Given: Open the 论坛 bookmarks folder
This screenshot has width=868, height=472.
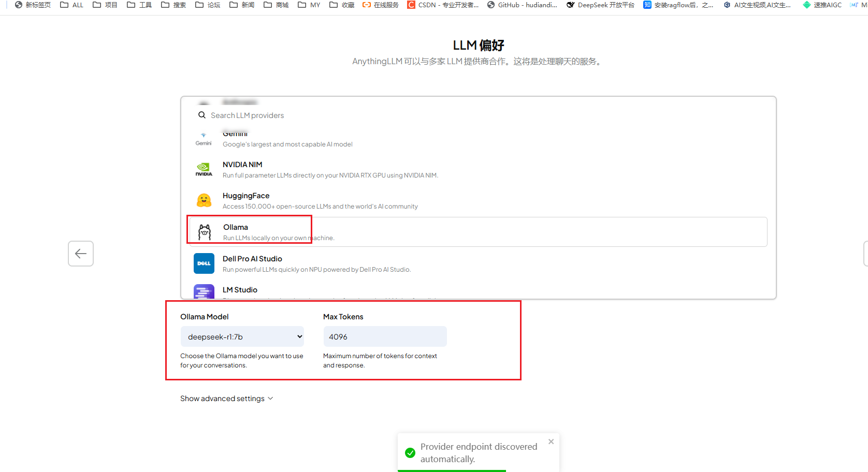Looking at the screenshot, I should click(x=208, y=5).
